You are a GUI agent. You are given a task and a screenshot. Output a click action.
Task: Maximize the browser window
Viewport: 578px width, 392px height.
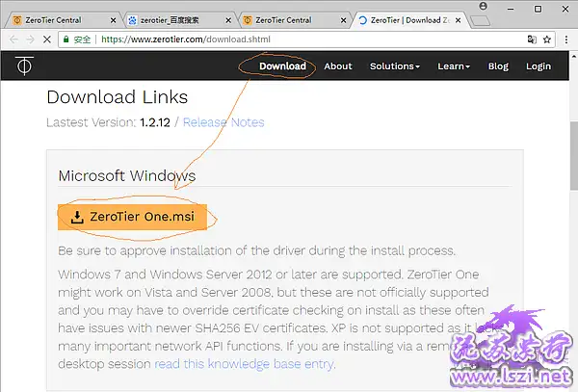pyautogui.click(x=538, y=9)
